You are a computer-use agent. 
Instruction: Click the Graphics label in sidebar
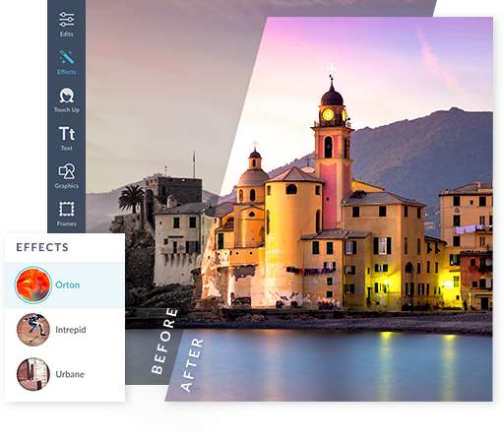67,186
